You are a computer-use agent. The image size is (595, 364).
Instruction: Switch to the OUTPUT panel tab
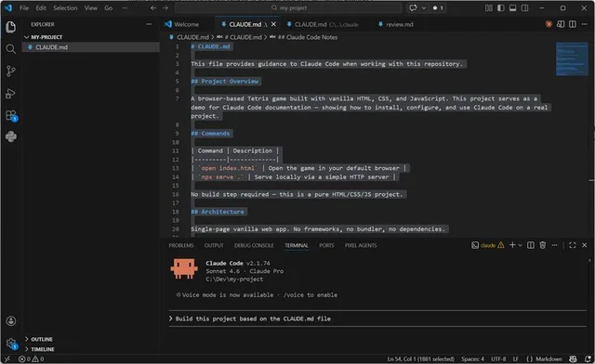click(214, 245)
